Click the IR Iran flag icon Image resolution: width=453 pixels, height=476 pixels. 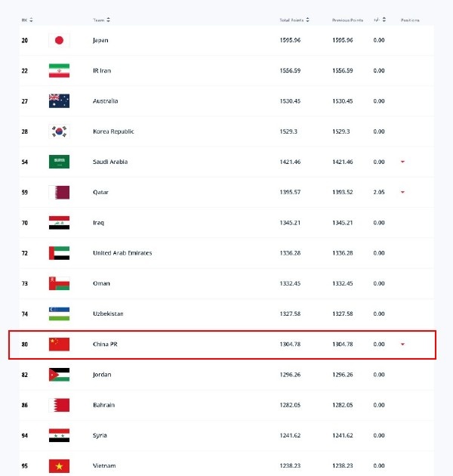59,71
